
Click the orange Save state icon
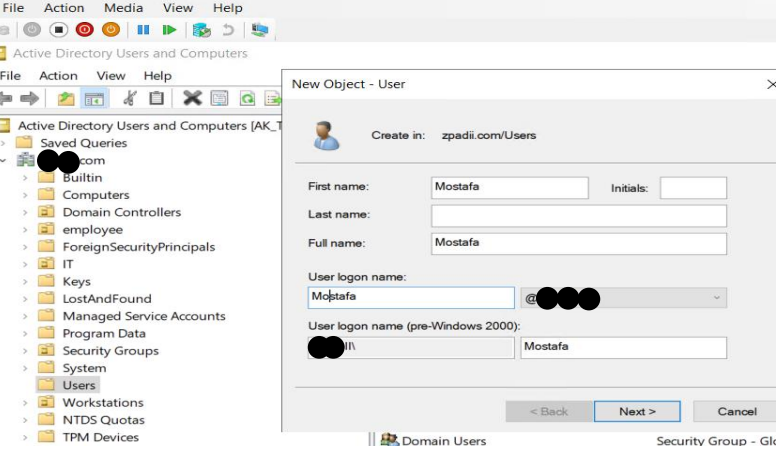111,30
